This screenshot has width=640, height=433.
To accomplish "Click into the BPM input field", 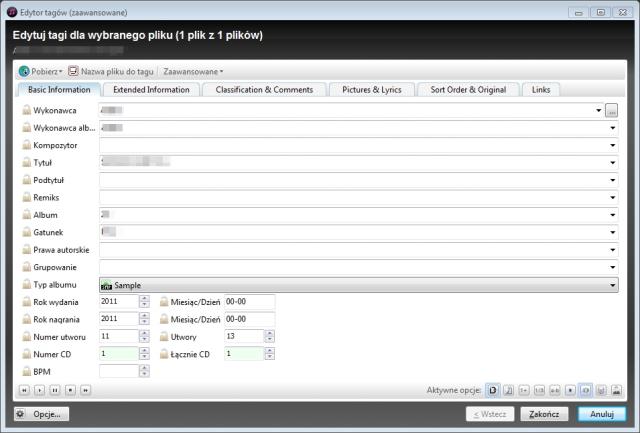I will point(118,371).
